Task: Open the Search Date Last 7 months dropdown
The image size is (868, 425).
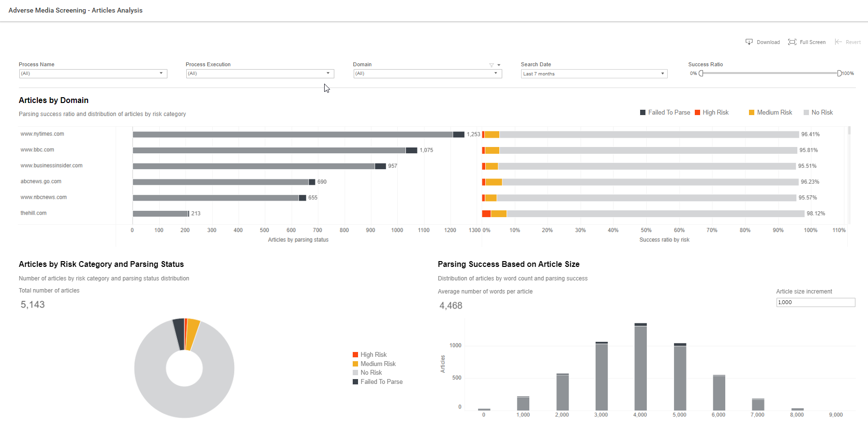Action: (x=594, y=73)
